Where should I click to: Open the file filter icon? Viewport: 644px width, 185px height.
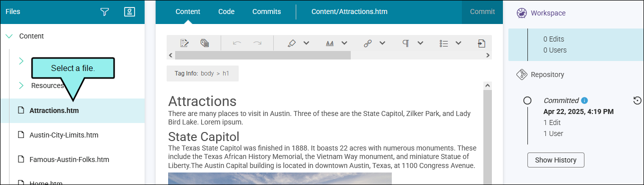(x=105, y=11)
